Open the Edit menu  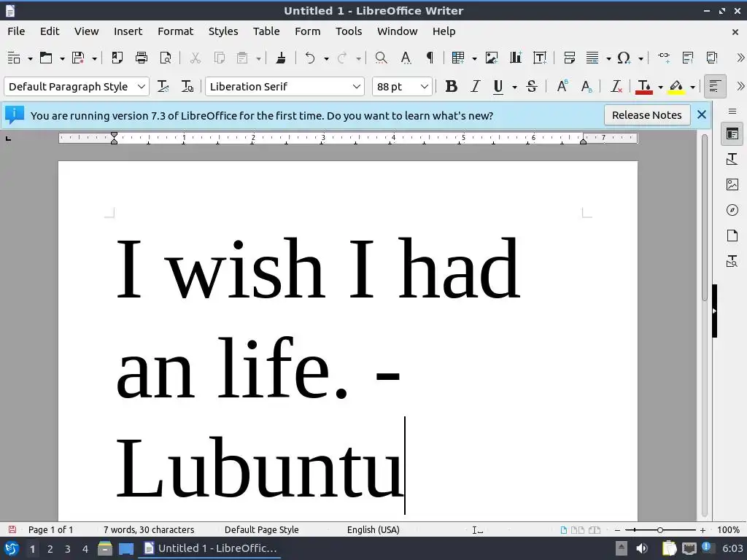tap(50, 31)
